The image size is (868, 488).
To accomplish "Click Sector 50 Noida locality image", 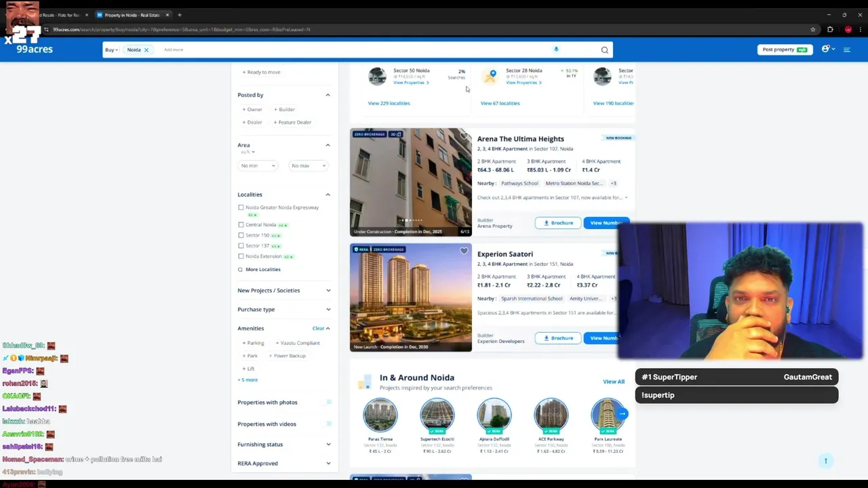I will [x=377, y=76].
